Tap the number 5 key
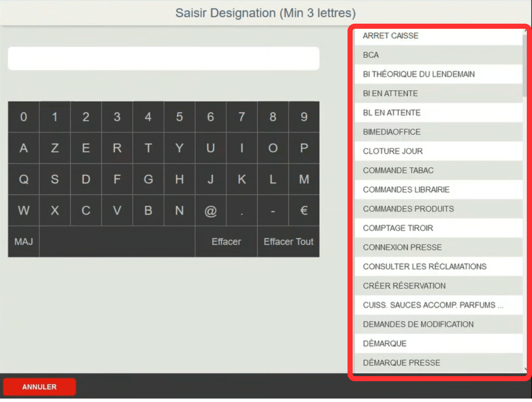This screenshot has width=532, height=402. 179,117
